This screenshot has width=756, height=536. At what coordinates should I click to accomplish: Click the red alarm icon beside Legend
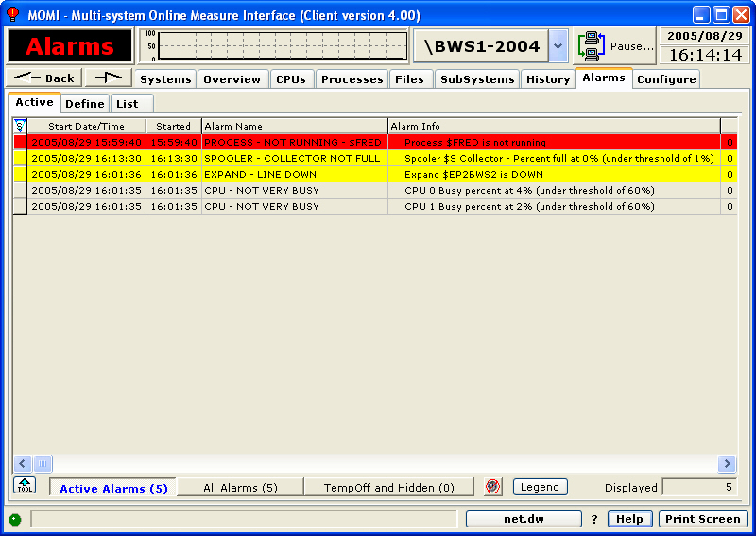click(x=492, y=487)
